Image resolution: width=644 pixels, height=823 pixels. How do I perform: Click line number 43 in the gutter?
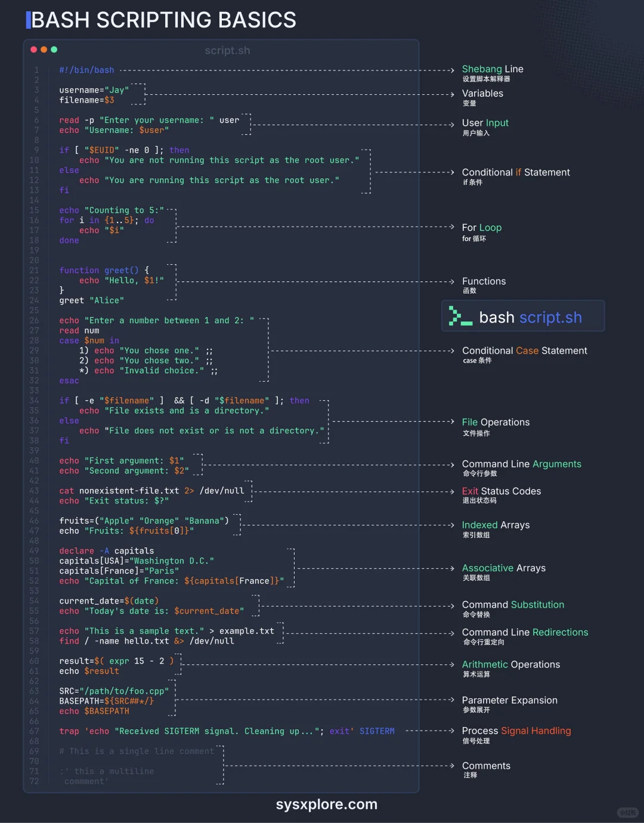pos(34,491)
